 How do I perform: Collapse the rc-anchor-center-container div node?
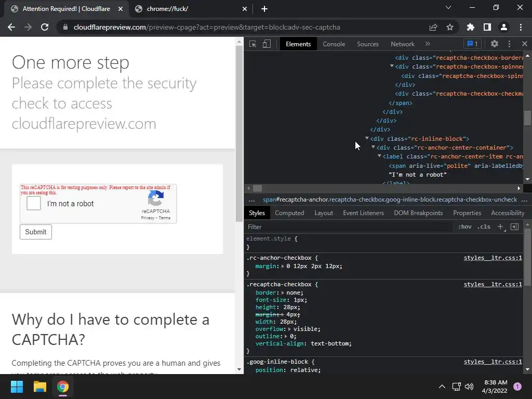click(x=373, y=147)
